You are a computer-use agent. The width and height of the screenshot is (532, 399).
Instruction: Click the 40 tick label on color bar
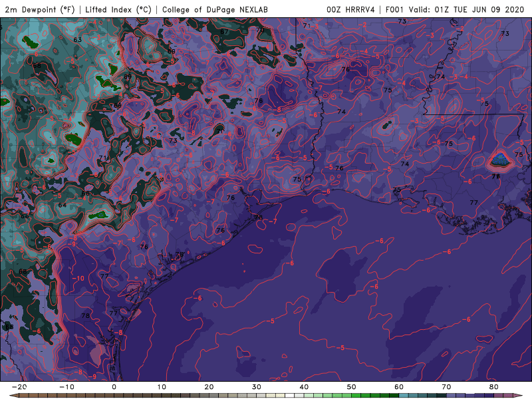[x=304, y=387]
